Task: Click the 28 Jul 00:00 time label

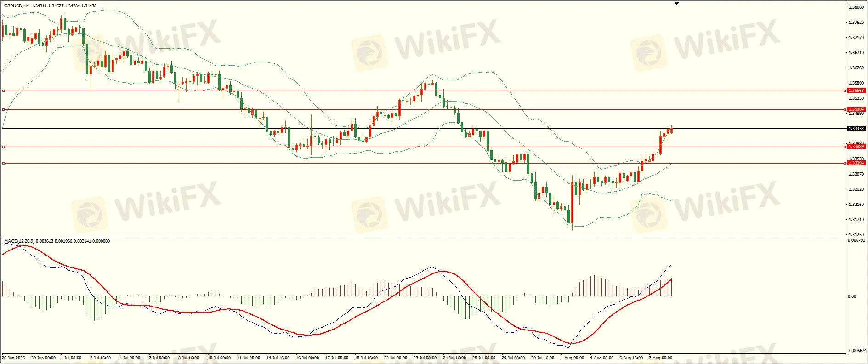Action: pos(484,358)
